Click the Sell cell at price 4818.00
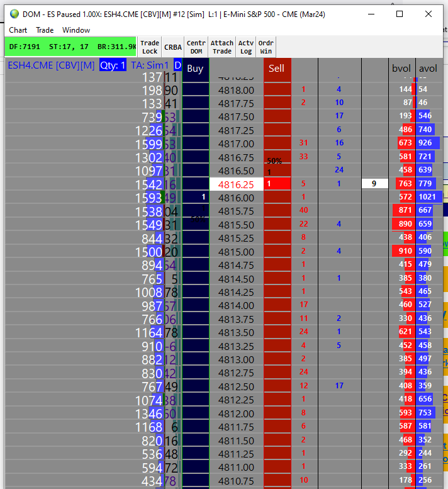Image resolution: width=448 pixels, height=489 pixels. pyautogui.click(x=277, y=89)
